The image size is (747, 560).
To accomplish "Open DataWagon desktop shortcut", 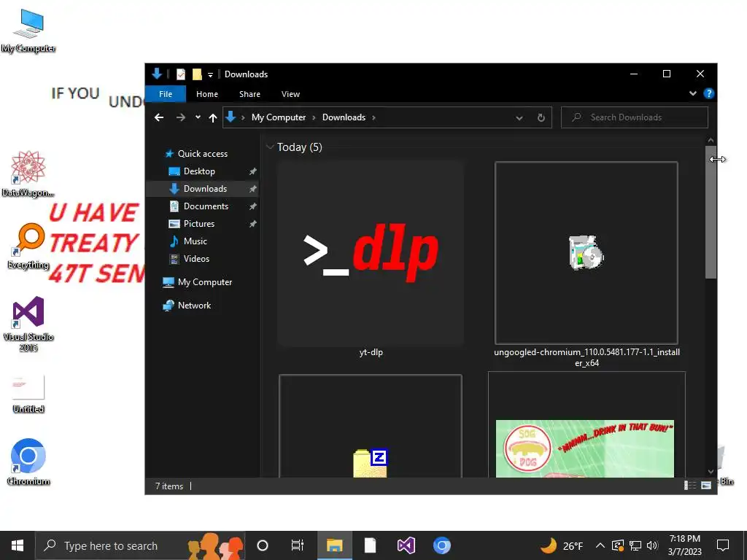I will pos(28,174).
